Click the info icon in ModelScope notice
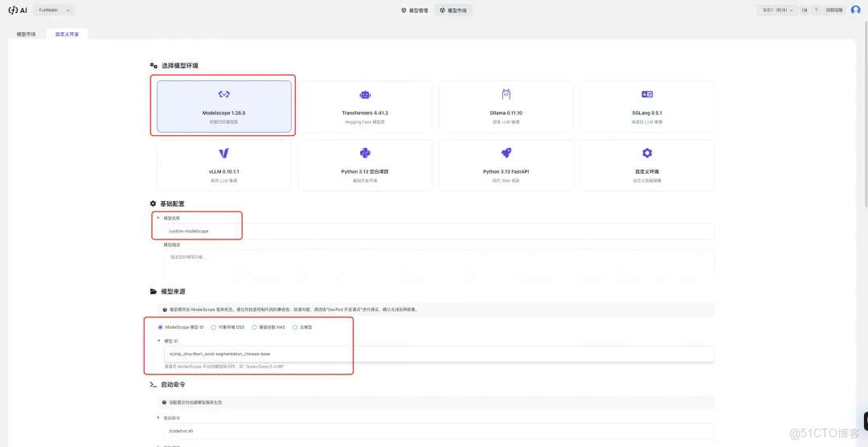The image size is (868, 447). (x=165, y=310)
